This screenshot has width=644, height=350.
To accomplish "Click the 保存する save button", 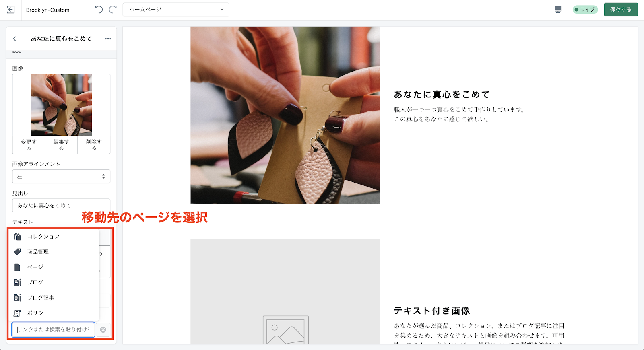I will pos(620,10).
